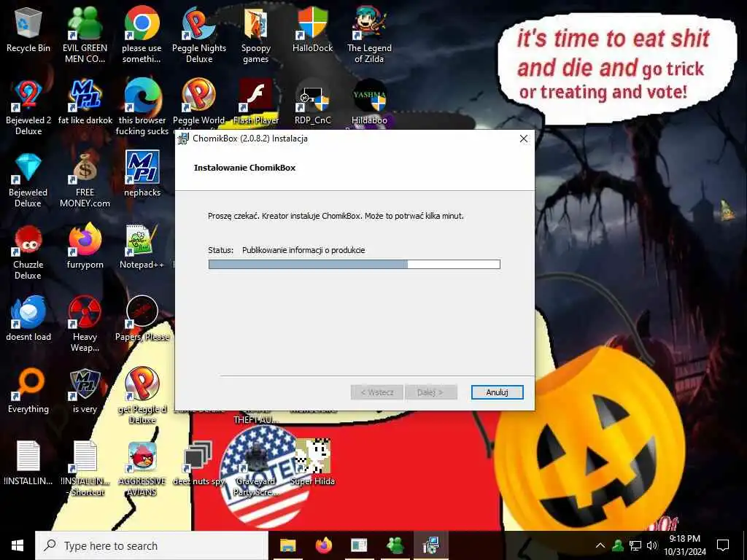The height and width of the screenshot is (560, 747).
Task: Launch Peggle World shortcut
Action: coord(198,102)
